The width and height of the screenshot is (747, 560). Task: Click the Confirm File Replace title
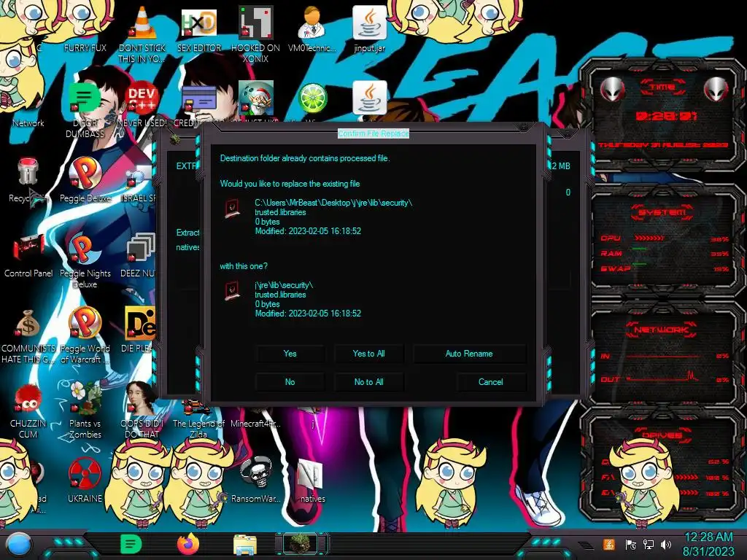(373, 134)
